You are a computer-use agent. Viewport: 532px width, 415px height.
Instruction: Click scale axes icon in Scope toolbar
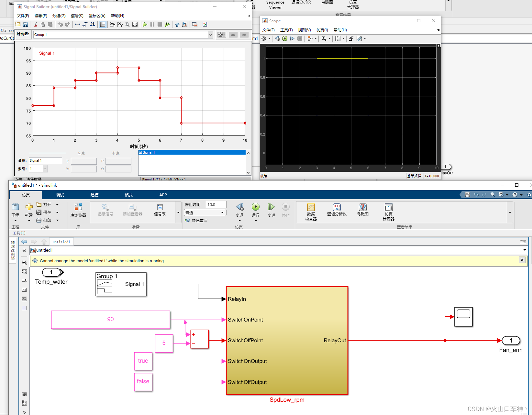pos(338,38)
